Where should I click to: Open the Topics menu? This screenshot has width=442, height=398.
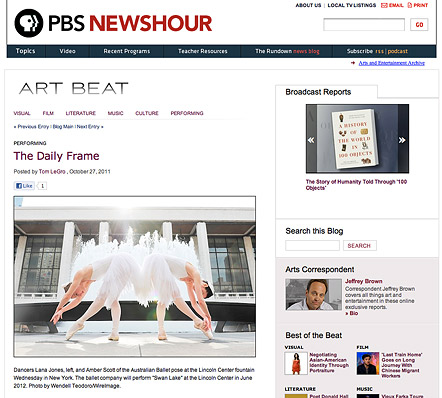(x=25, y=51)
